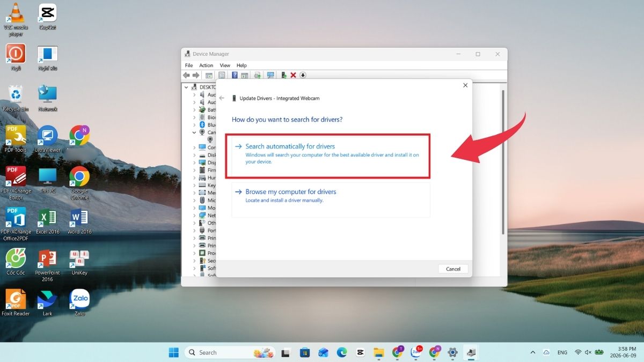Screen dimensions: 644x362
Task: Click the Properties toolbar icon
Action: pyautogui.click(x=222, y=75)
